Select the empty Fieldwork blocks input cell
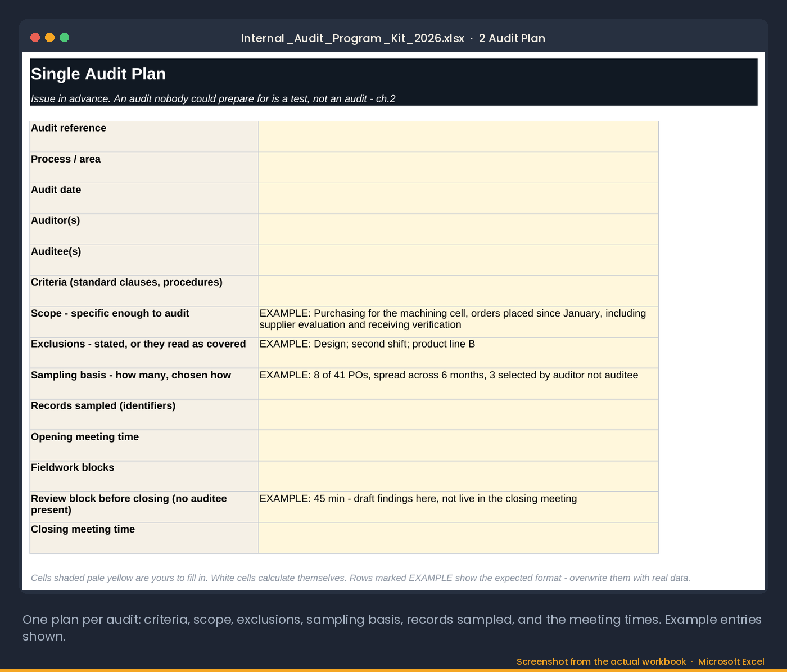 pos(458,477)
